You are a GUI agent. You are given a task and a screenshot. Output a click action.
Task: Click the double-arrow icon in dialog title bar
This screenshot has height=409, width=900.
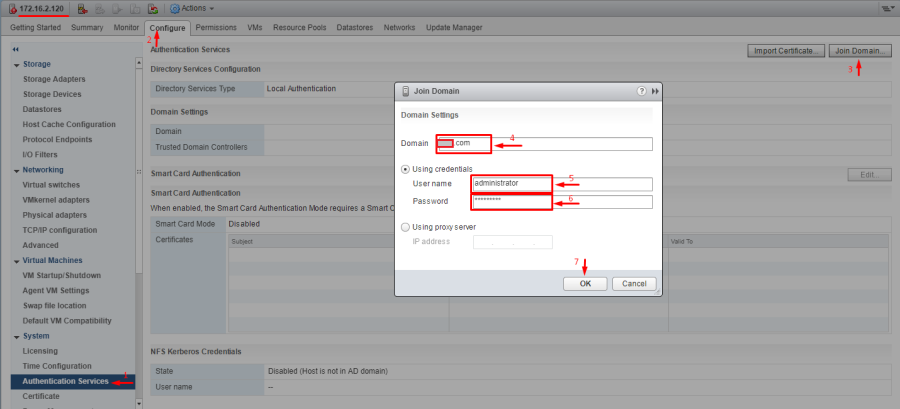pos(656,91)
